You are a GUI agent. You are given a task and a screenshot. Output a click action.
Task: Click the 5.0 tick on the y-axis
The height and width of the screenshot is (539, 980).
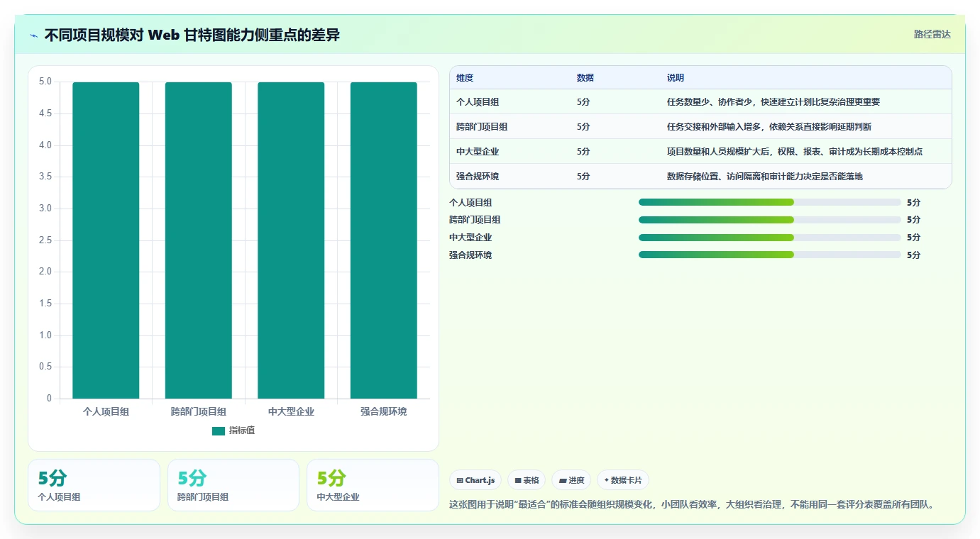click(45, 82)
